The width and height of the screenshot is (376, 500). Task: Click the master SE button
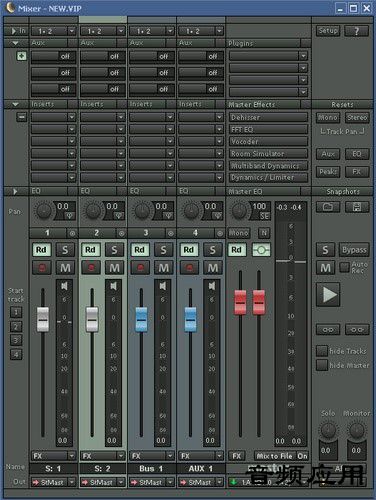coord(264,216)
